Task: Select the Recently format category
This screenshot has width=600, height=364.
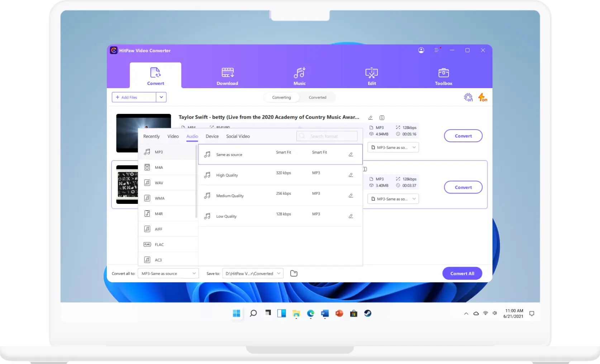Action: pos(151,136)
